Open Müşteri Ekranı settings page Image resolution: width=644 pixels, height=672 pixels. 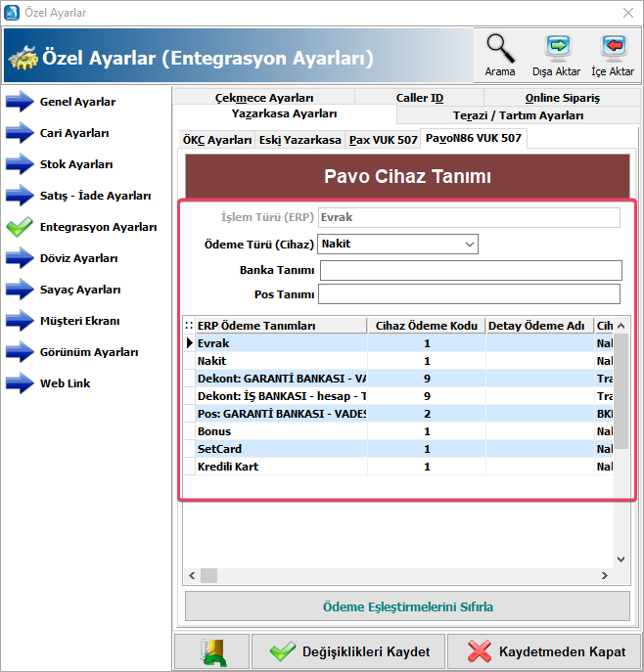coord(79,321)
